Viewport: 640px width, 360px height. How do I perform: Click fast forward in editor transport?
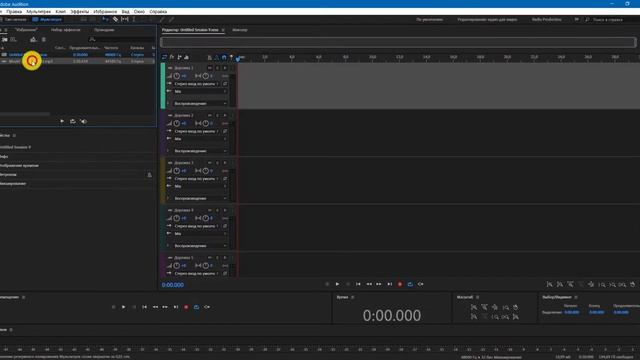click(x=379, y=284)
